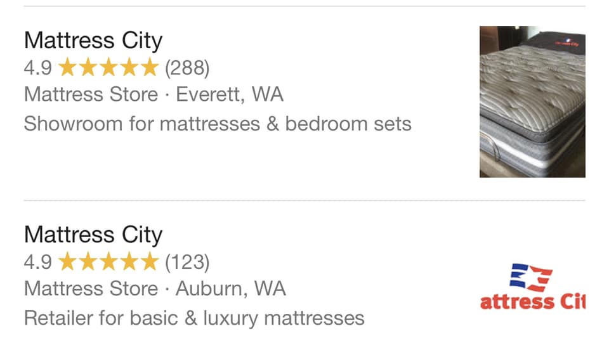Image resolution: width=609 pixels, height=364 pixels.
Task: Open the (123) reviews count
Action: (x=187, y=263)
